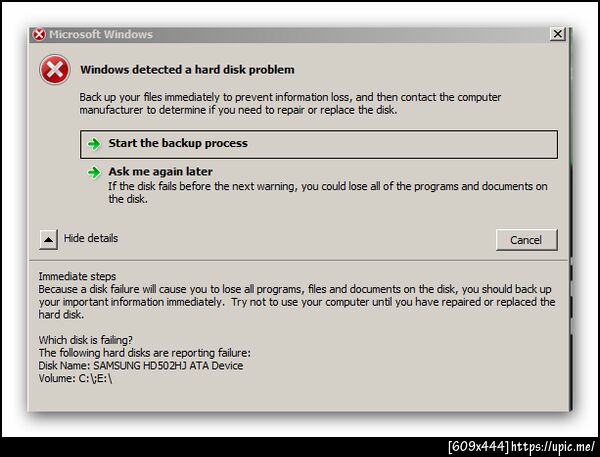Click the green arrow beside Start the backup process
The image size is (600, 457).
coord(94,144)
